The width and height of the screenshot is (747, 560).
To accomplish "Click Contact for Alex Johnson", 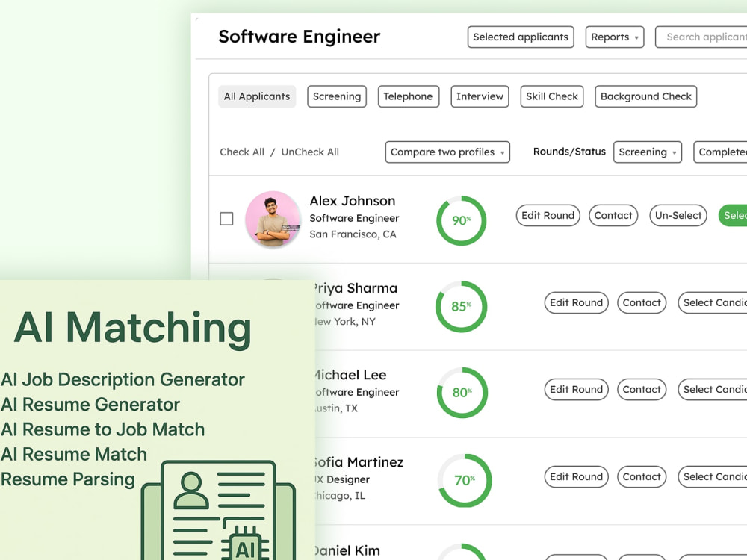I will [613, 215].
